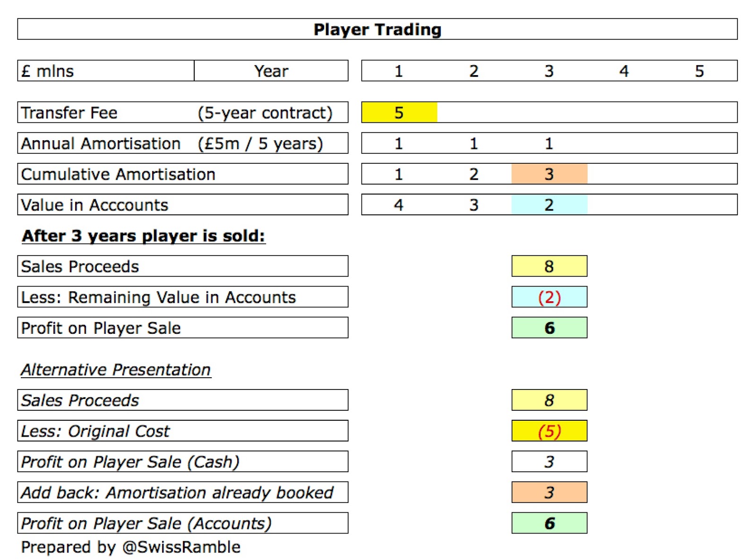The image size is (756, 560).
Task: Click green Profit on Player Sale (Accounts) value
Action: coord(549,523)
